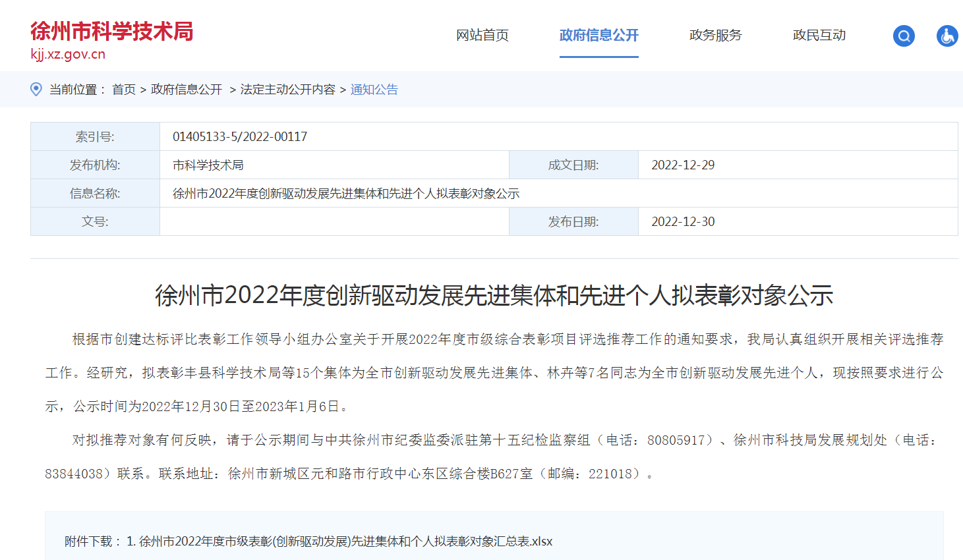Download the attached 汇总表.xlsx file
The image size is (963, 560).
(x=345, y=542)
